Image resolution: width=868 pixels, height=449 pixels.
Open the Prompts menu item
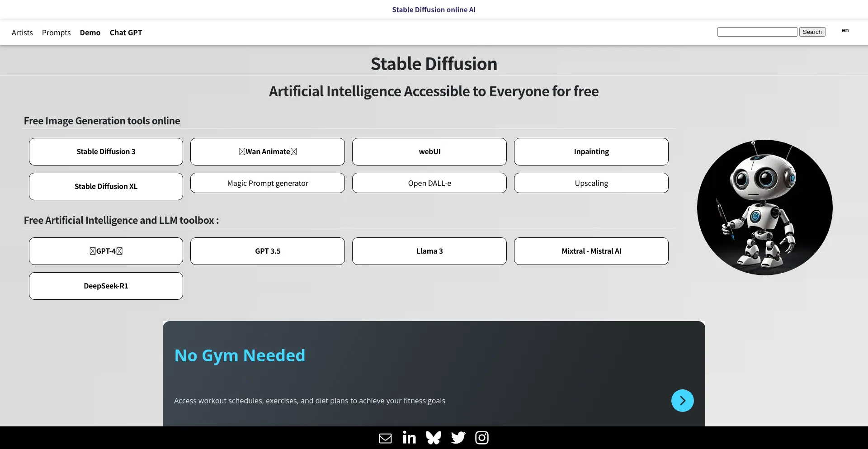click(57, 33)
